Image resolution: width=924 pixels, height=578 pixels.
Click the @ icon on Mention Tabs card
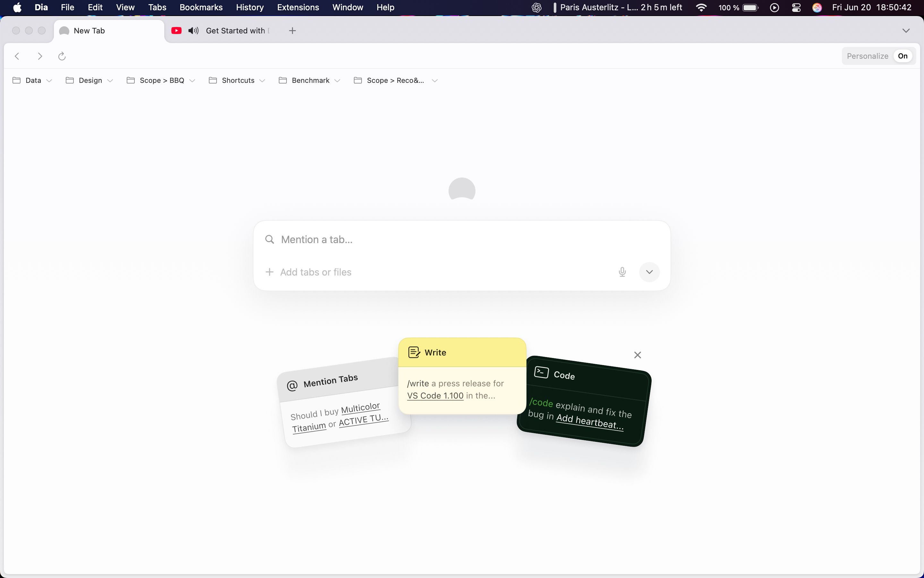292,386
